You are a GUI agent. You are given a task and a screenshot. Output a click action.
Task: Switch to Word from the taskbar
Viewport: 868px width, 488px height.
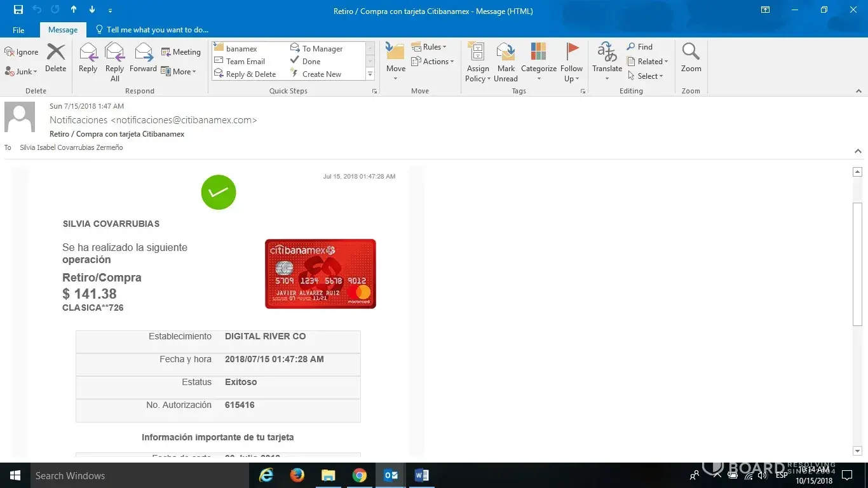click(422, 475)
